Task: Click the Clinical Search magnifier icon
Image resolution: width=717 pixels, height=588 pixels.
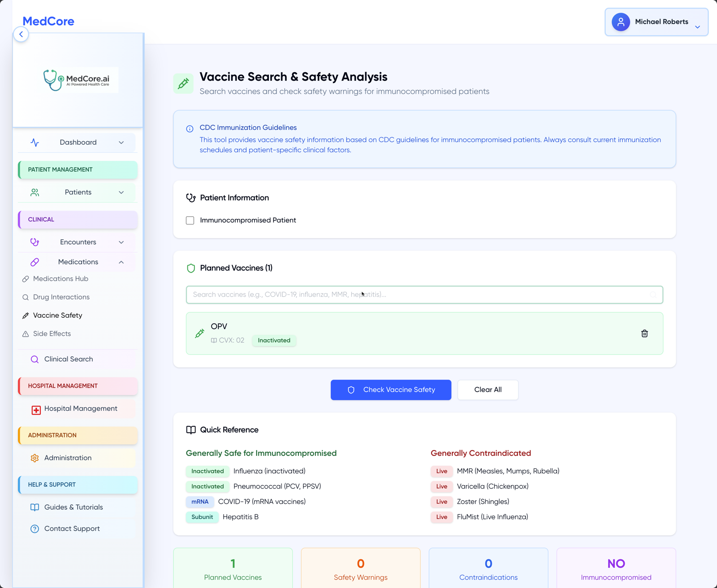Action: 35,359
